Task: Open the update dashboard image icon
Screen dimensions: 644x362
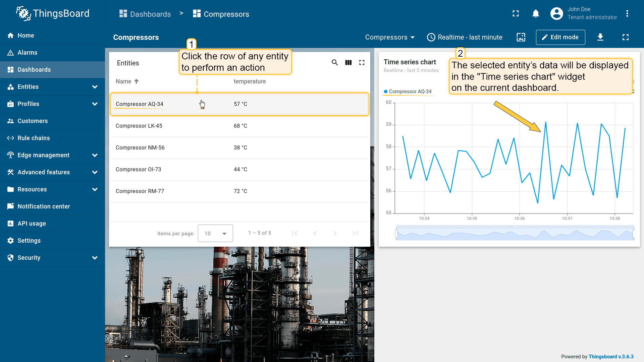Action: coord(521,37)
